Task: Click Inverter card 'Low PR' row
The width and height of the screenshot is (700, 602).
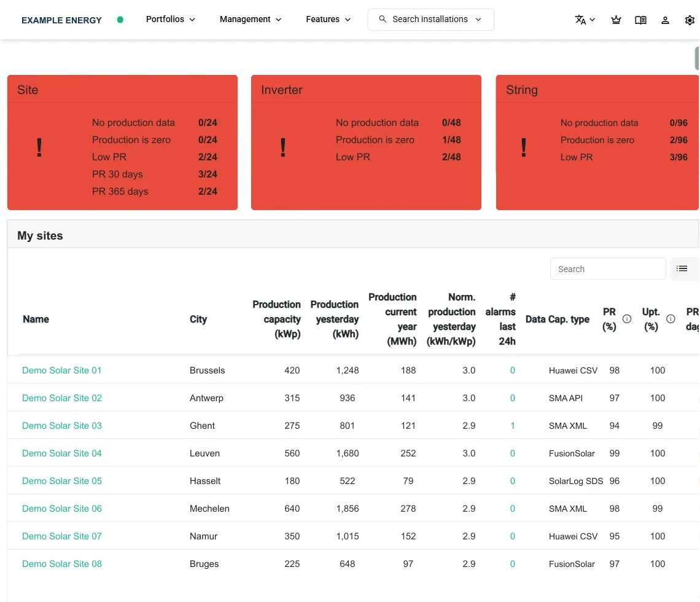Action: pos(399,157)
